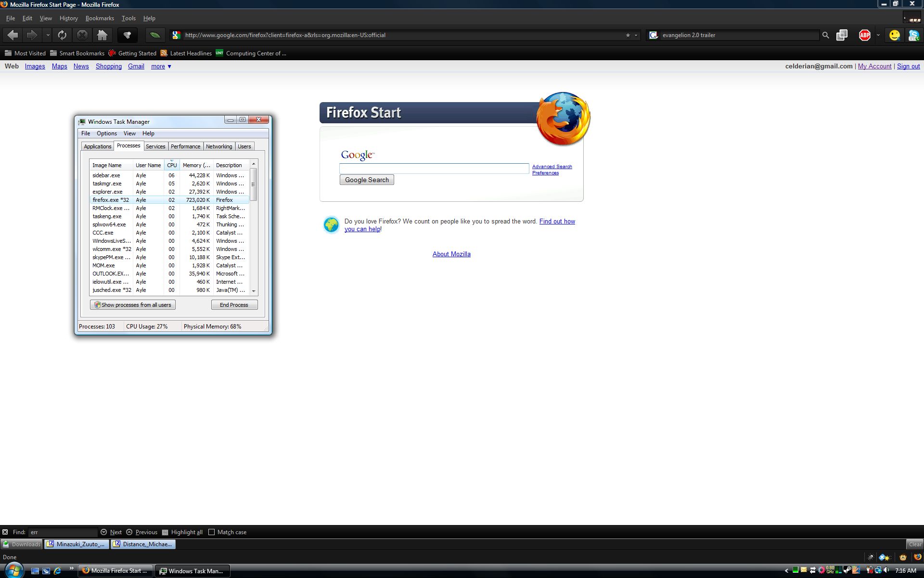Click the Google Search button

click(367, 180)
